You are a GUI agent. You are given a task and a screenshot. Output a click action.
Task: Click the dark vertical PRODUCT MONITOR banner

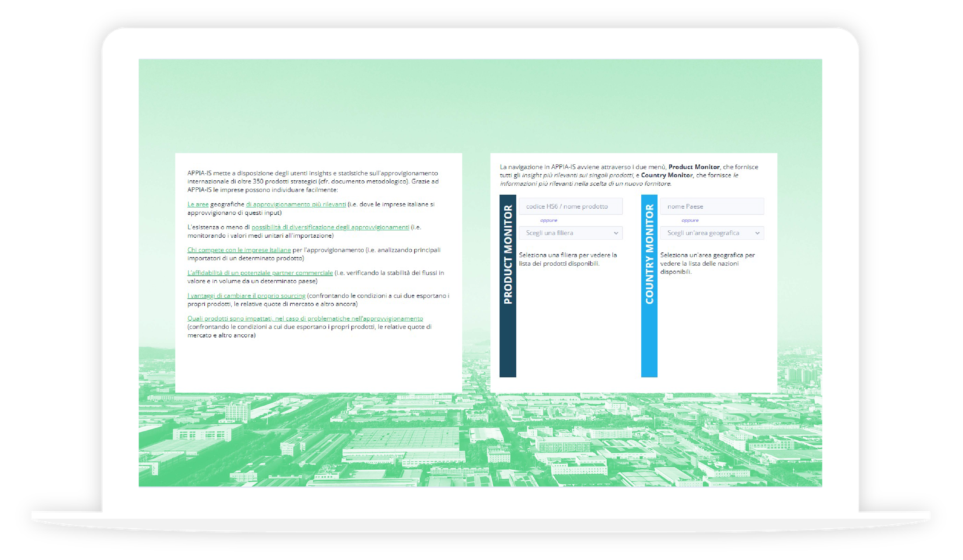(x=508, y=286)
